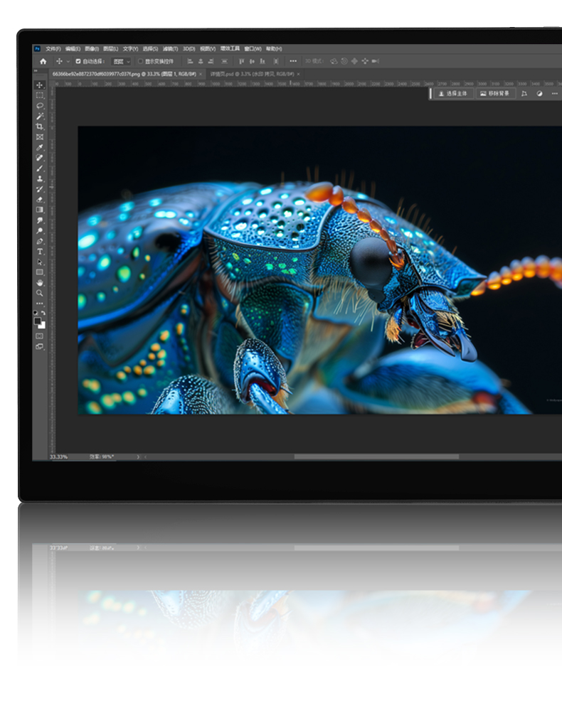Click the align right edges icon
Screen dimensions: 562x728
[x=211, y=61]
